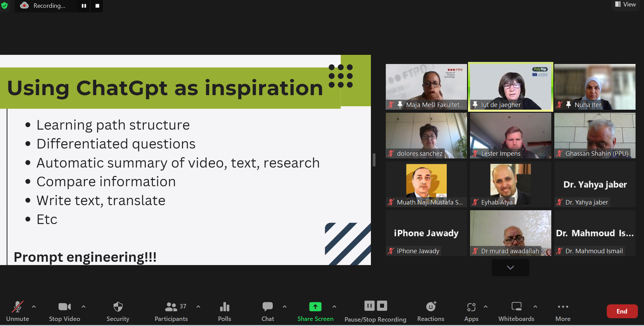Click muted mic icon on Dr. Yahya jaber tile
Screen dimensions: 644x326
(x=559, y=202)
